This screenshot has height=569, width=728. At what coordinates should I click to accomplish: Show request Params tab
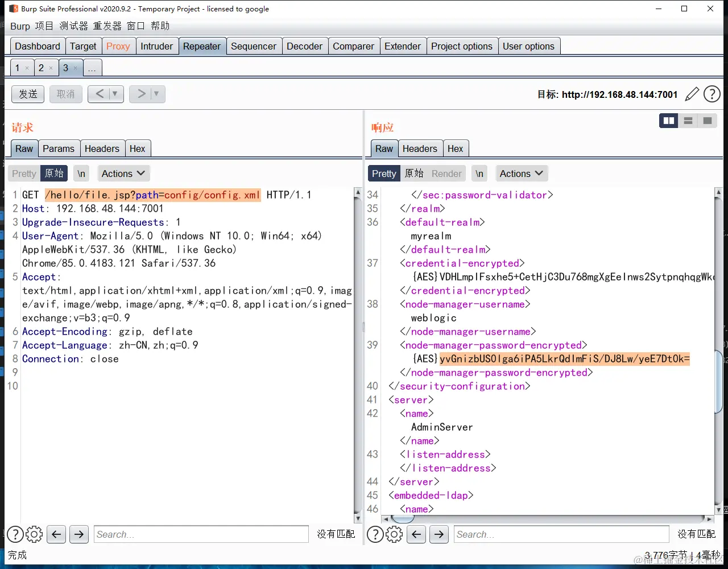coord(59,149)
